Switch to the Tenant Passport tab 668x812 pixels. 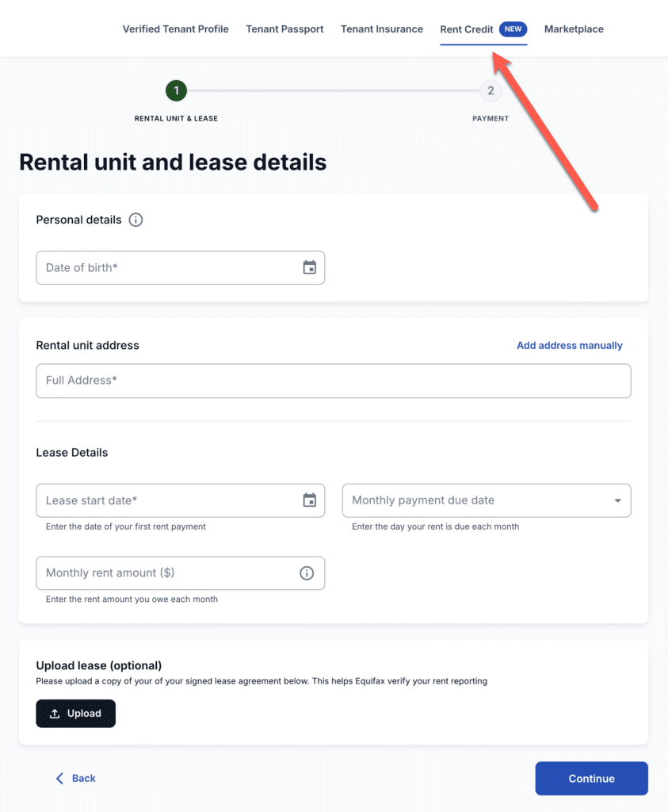coord(284,29)
